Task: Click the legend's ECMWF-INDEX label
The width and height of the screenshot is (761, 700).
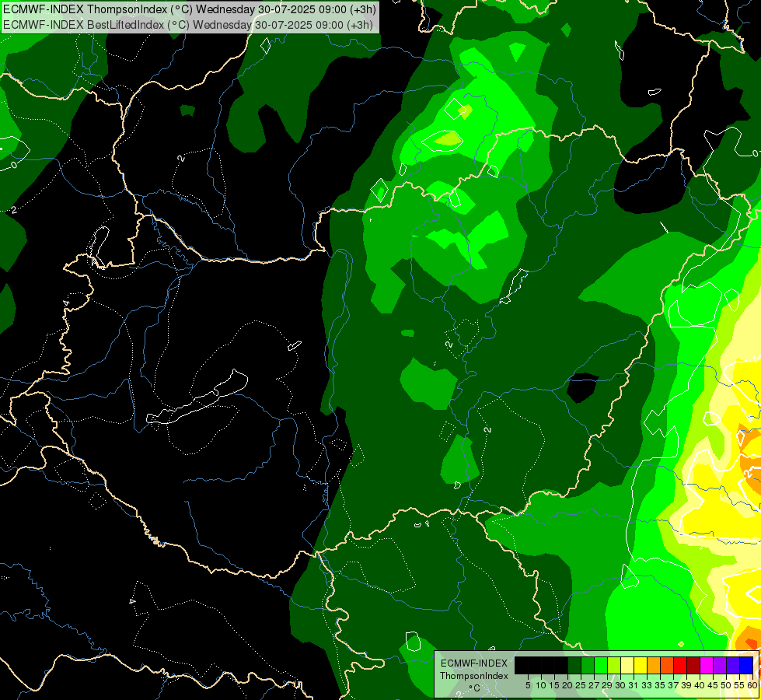Action: [474, 663]
